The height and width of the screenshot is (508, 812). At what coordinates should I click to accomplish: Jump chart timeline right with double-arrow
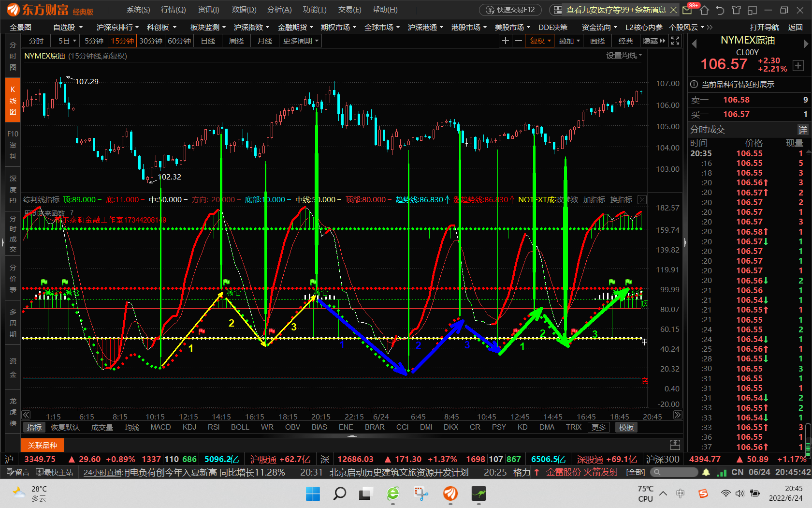click(x=678, y=415)
